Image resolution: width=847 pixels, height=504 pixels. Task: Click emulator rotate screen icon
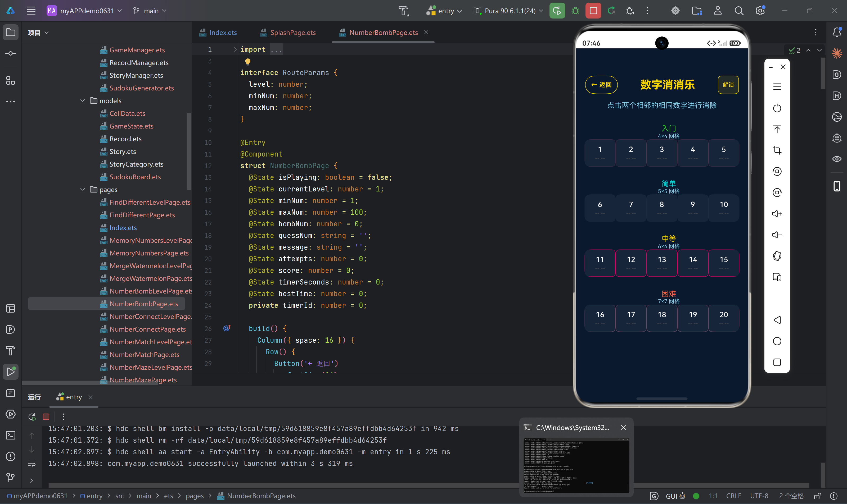pos(777,256)
